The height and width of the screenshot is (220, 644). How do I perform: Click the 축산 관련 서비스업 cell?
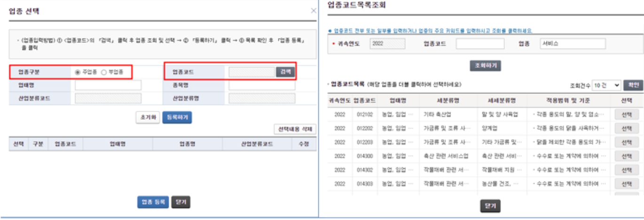(447, 156)
